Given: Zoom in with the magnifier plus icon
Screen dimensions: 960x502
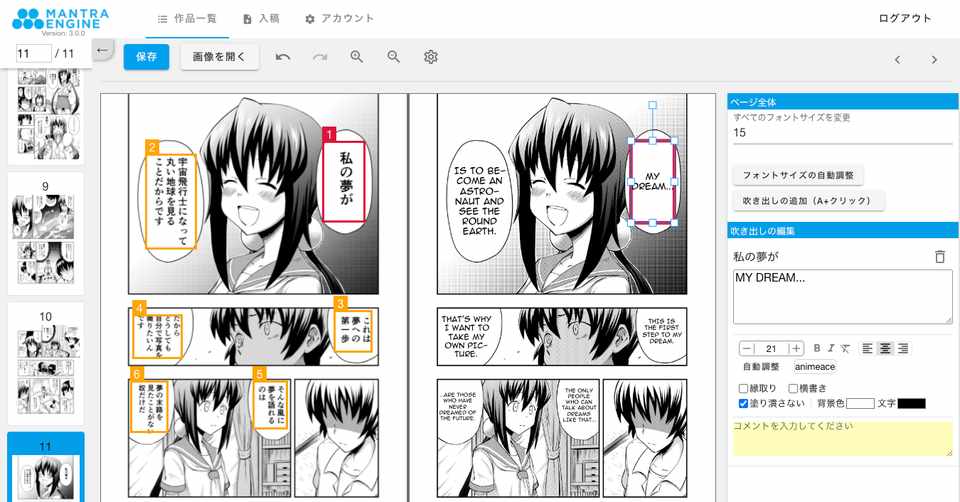Looking at the screenshot, I should point(356,57).
